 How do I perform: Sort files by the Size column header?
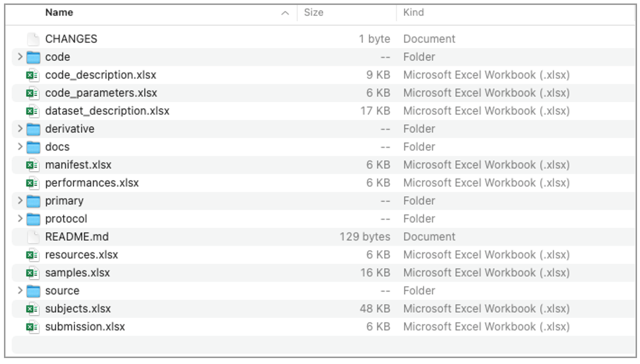314,13
